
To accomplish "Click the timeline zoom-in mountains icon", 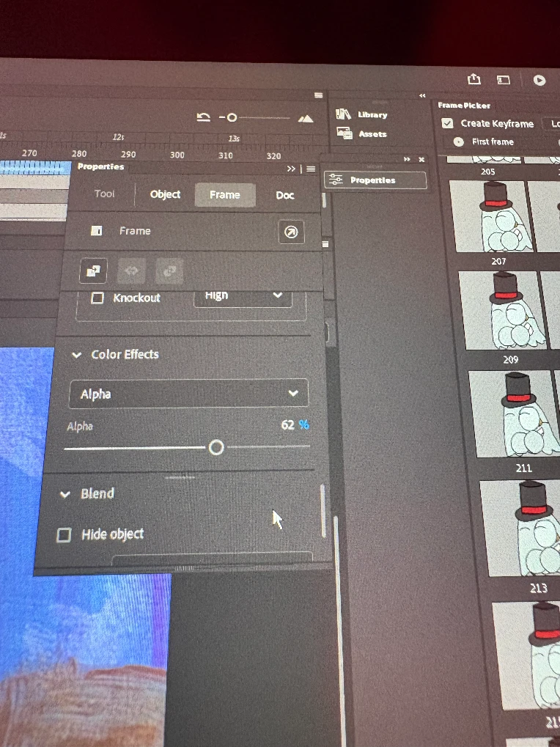I will click(x=306, y=118).
